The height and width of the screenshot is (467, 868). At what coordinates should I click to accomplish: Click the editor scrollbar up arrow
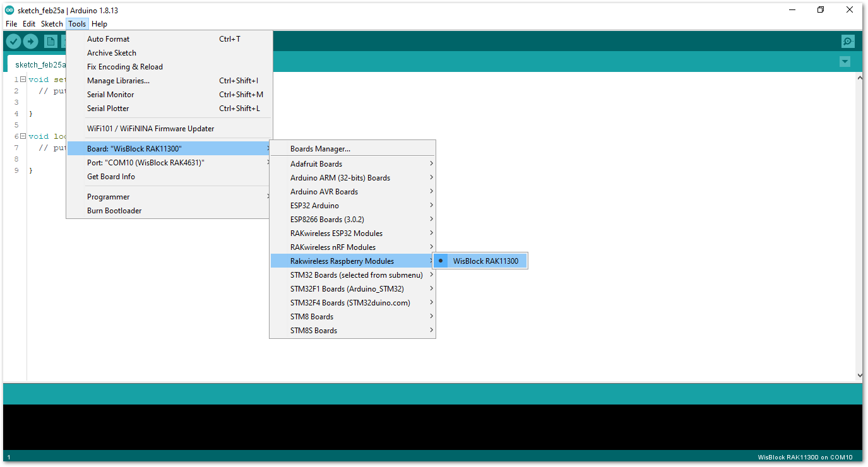pyautogui.click(x=859, y=77)
